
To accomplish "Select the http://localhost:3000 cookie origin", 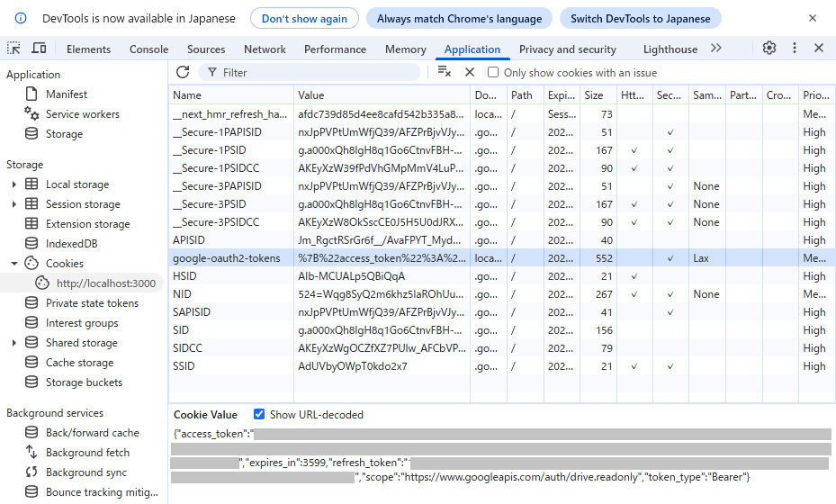I will pos(106,283).
